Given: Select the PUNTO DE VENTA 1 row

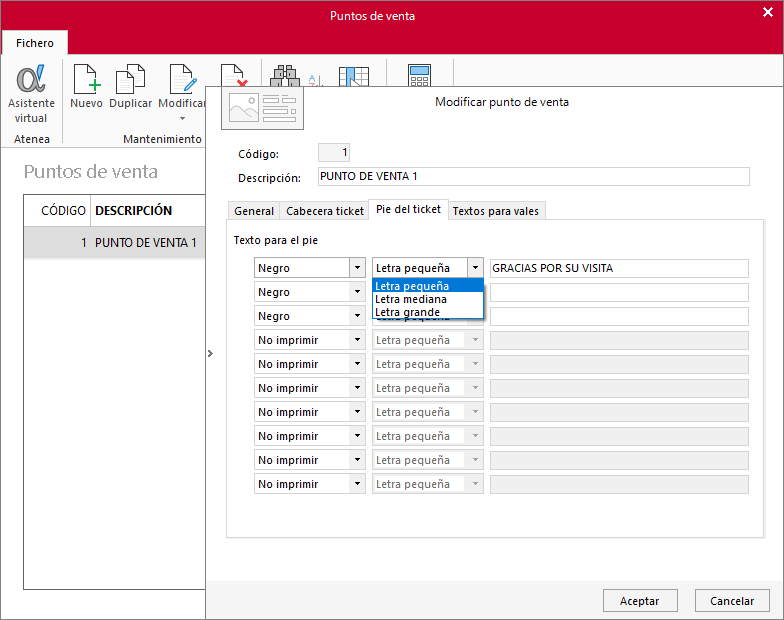Looking at the screenshot, I should (114, 242).
